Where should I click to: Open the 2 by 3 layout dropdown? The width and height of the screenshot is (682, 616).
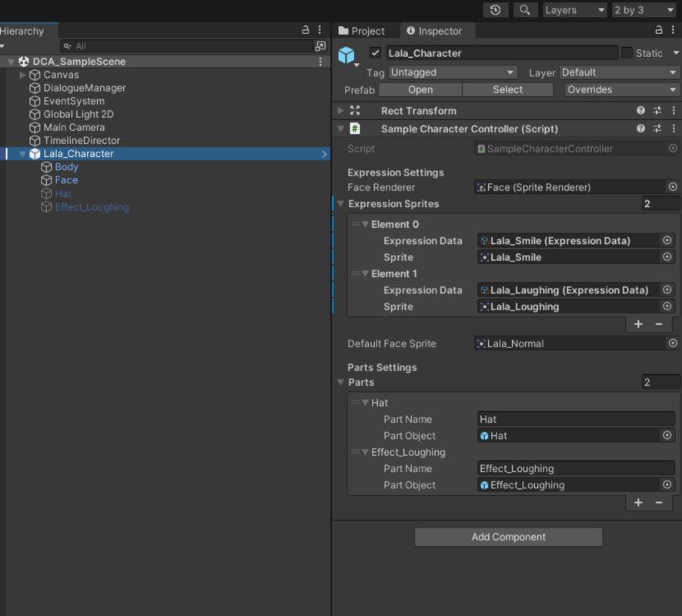pos(644,10)
